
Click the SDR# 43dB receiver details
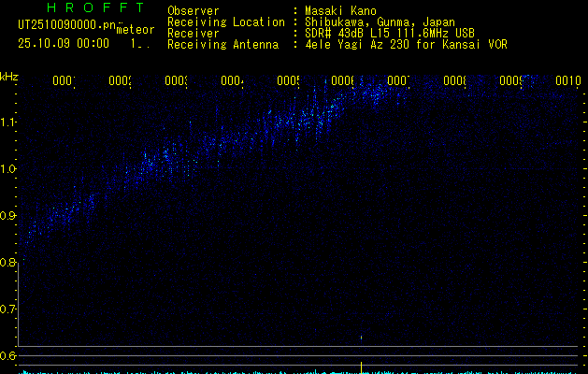click(390, 33)
